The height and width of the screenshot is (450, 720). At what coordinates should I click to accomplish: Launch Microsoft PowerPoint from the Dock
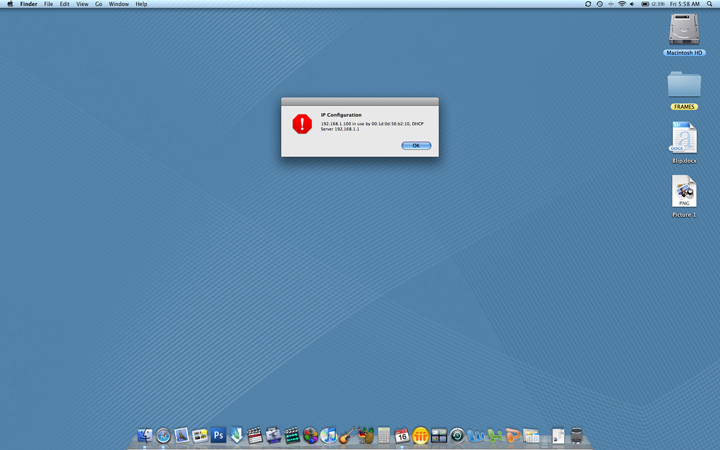click(512, 435)
